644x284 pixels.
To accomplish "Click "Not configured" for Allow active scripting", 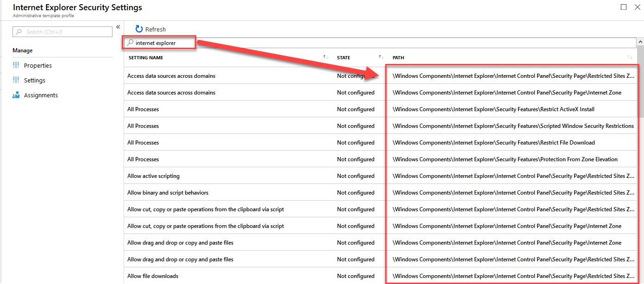I will 356,176.
